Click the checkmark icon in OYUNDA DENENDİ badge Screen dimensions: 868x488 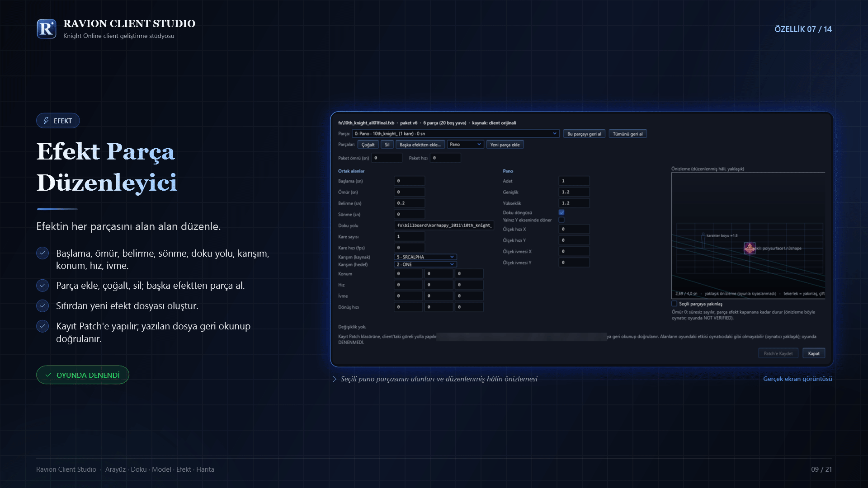coord(48,375)
